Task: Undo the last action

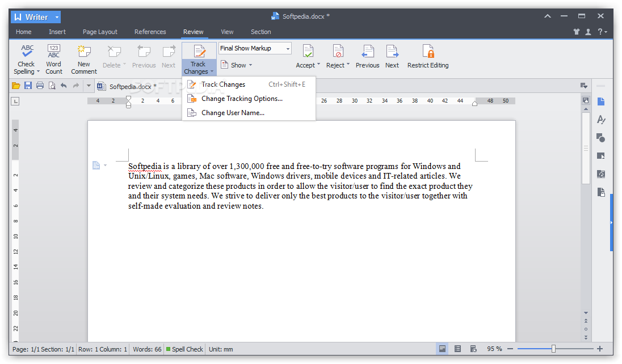Action: [64, 86]
